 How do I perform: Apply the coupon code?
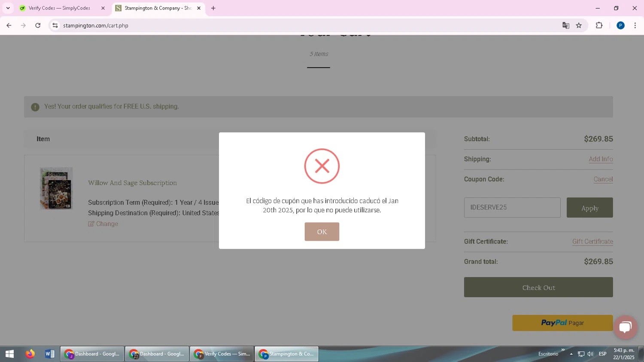click(x=589, y=208)
